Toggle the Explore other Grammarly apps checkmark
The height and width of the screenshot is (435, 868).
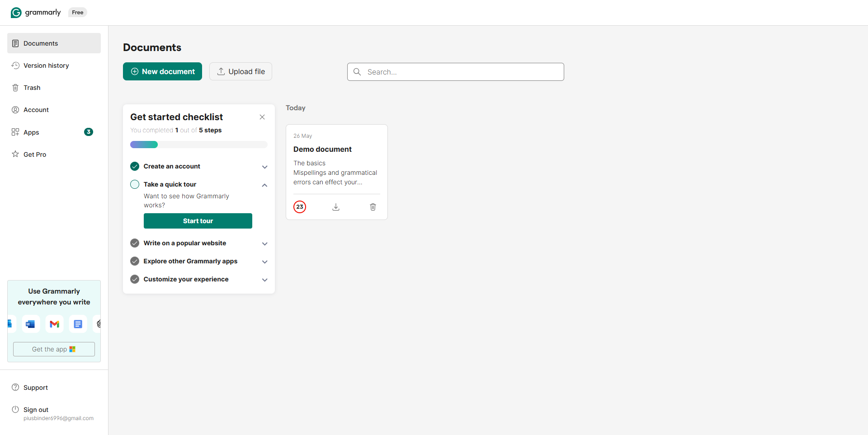click(135, 261)
